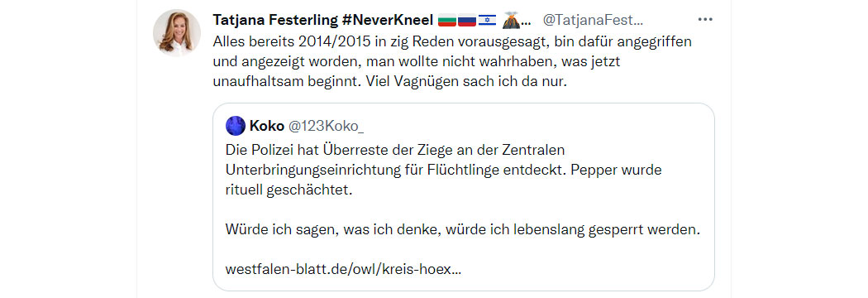Click the tweet line 'Alles bereits 2014/2015'
The width and height of the screenshot is (868, 298).
pyautogui.click(x=452, y=41)
